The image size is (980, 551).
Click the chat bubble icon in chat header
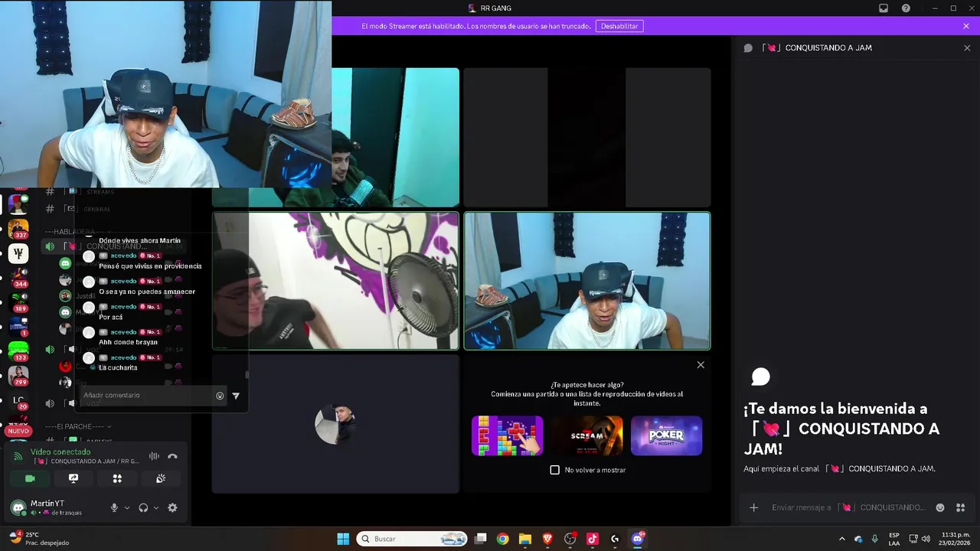click(748, 47)
